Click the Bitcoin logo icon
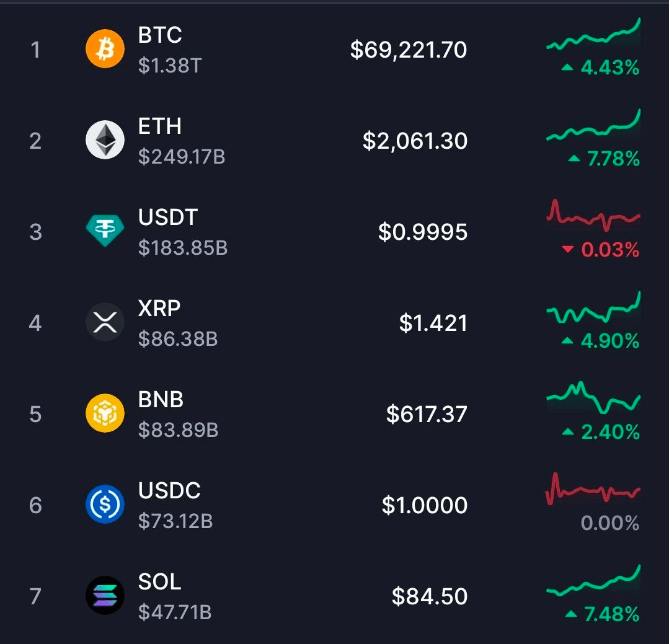 tap(104, 48)
